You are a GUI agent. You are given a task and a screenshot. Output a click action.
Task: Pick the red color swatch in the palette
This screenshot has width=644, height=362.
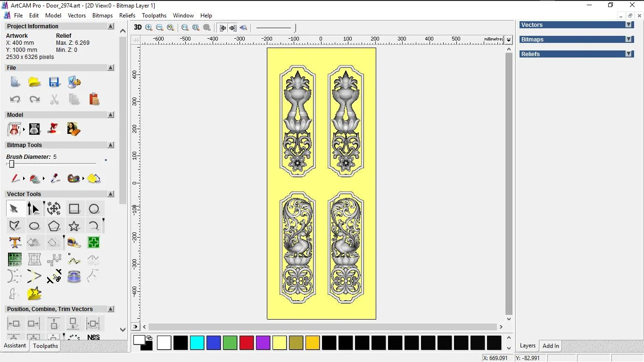[247, 343]
